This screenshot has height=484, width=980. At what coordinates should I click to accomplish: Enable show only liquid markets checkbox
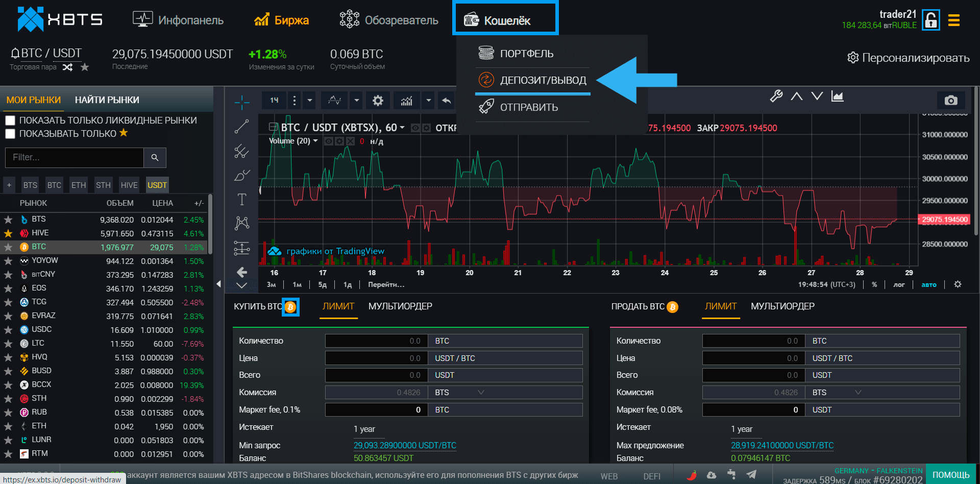pos(10,120)
